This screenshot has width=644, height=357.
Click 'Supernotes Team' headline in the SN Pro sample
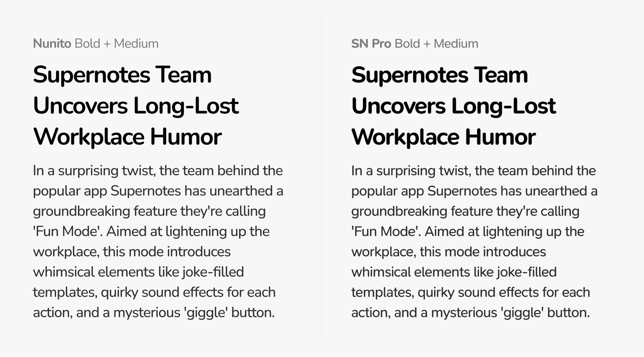pos(439,75)
